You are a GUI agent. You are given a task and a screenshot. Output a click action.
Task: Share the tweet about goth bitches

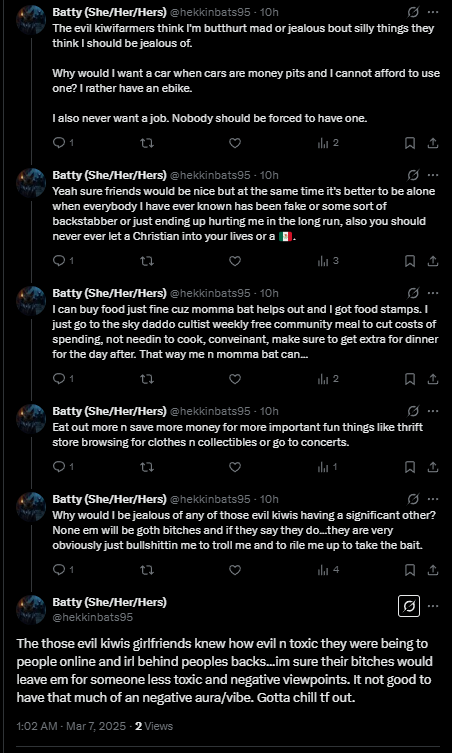tap(432, 570)
